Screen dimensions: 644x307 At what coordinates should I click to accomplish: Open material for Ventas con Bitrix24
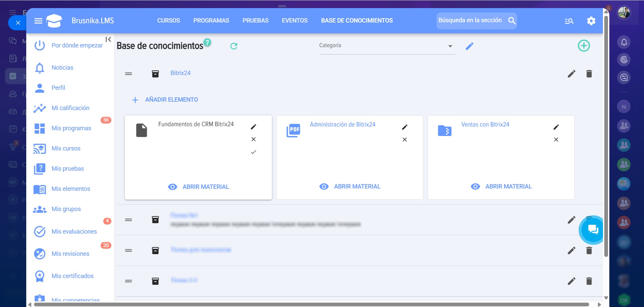[501, 186]
